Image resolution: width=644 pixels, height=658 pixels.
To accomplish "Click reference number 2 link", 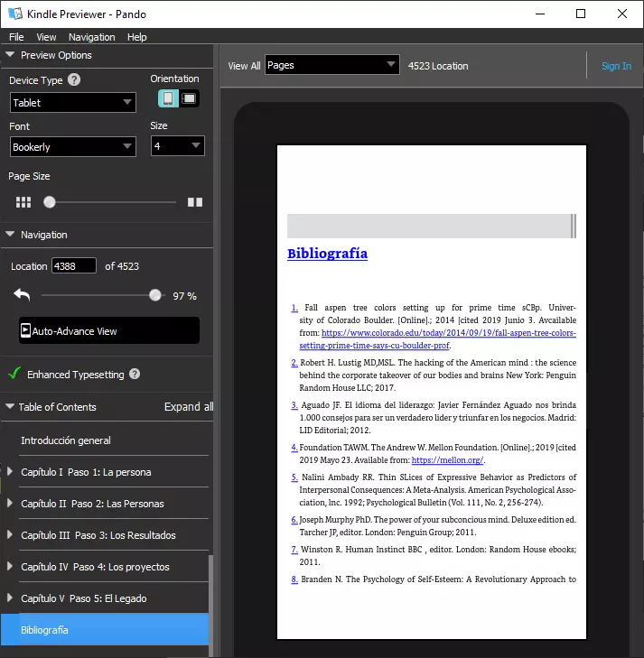I will click(x=294, y=363).
